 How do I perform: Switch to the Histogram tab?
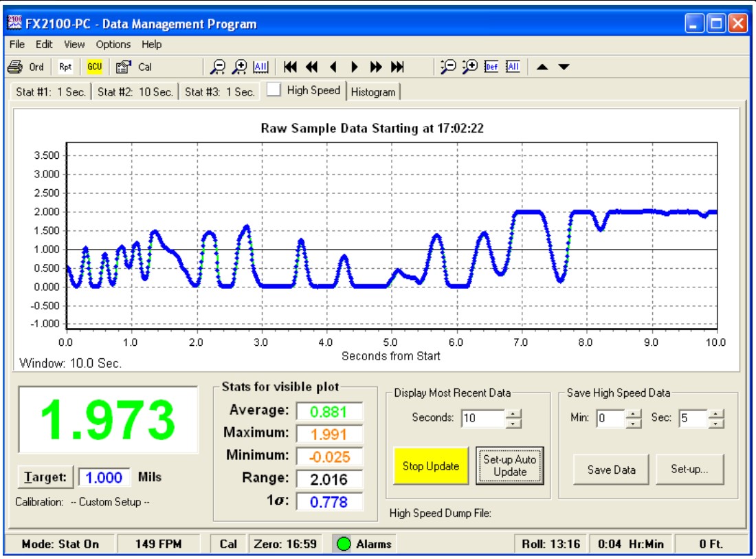click(x=373, y=92)
